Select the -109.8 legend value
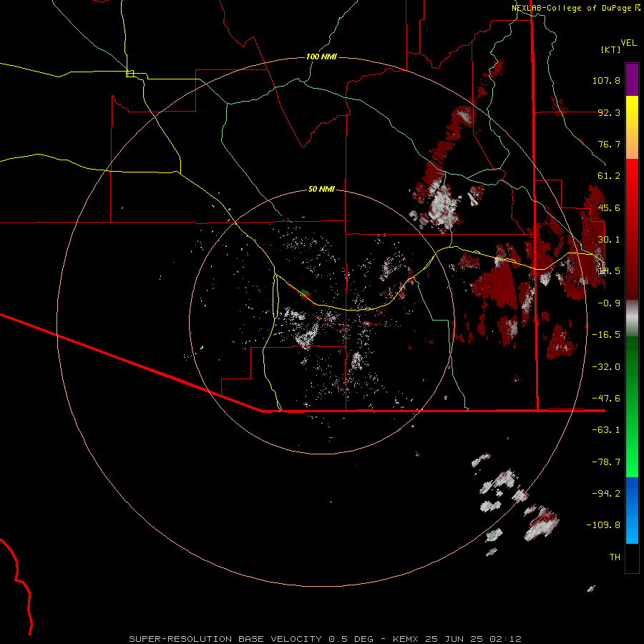 pos(603,525)
